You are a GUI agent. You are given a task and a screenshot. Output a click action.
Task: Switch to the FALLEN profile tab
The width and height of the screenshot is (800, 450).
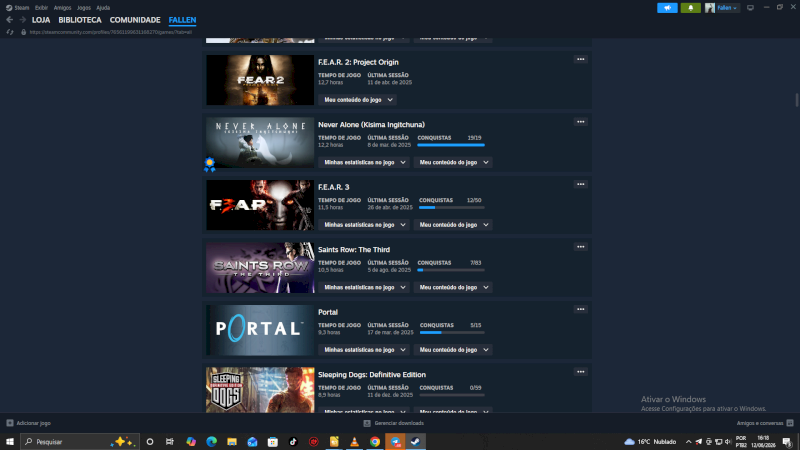point(182,20)
